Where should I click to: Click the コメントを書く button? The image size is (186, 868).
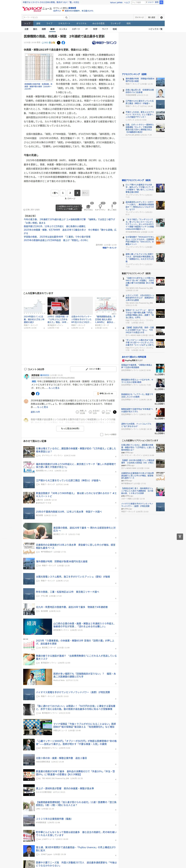click(x=93, y=369)
